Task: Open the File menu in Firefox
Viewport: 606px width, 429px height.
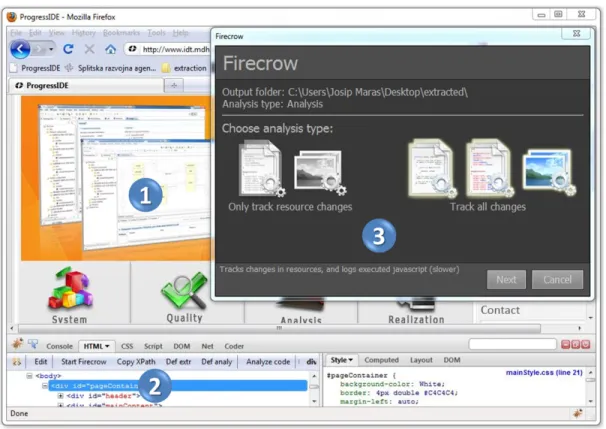Action: click(x=16, y=33)
